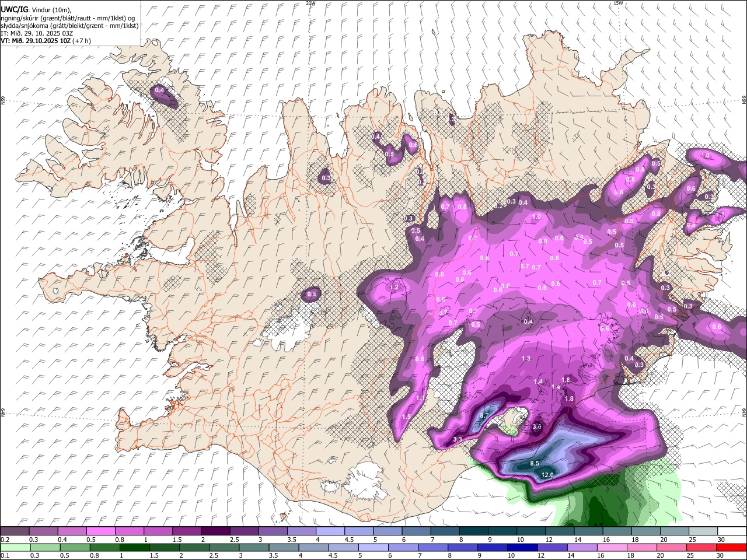
Task: Select the '15W' longitude label
Action: coord(618,3)
